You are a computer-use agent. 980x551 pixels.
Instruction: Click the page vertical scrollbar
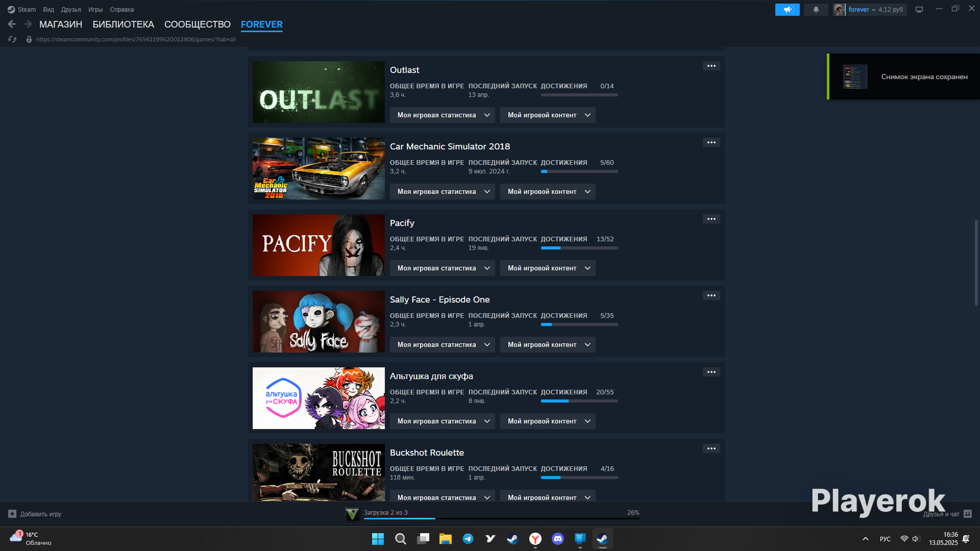(976, 263)
